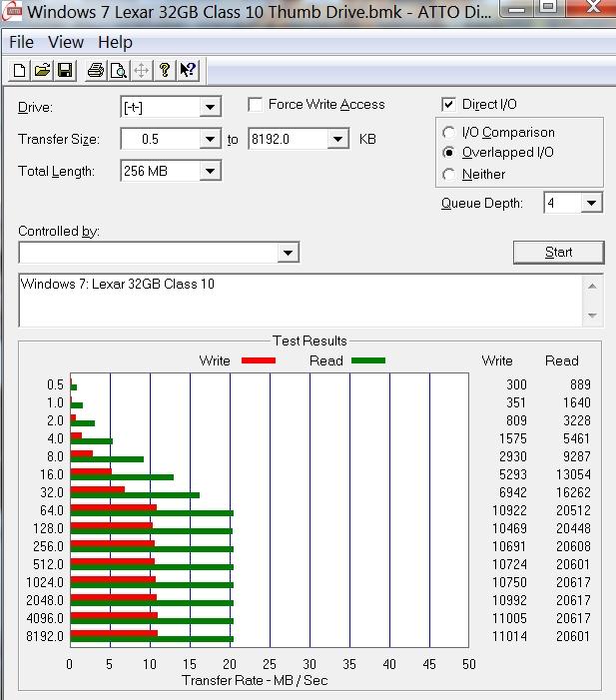Click the write value 10922
The image size is (616, 700).
click(x=510, y=510)
